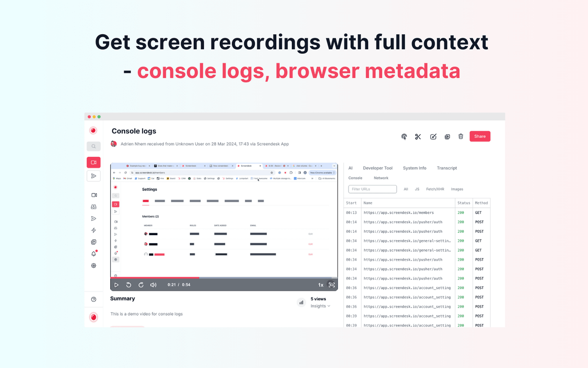Open the System Info tab

point(415,168)
